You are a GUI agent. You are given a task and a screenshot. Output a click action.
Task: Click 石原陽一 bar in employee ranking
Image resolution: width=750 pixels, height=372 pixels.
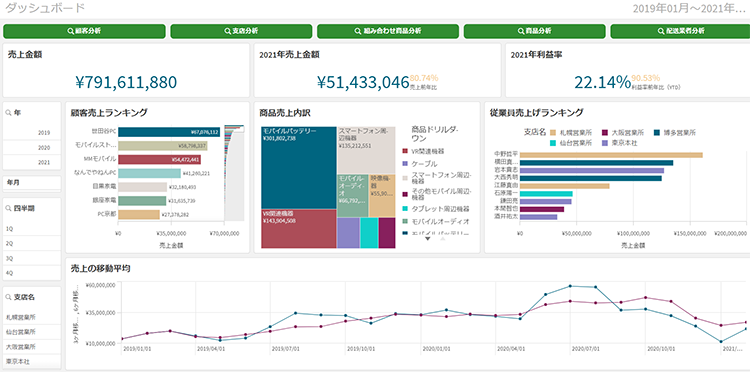(x=546, y=194)
